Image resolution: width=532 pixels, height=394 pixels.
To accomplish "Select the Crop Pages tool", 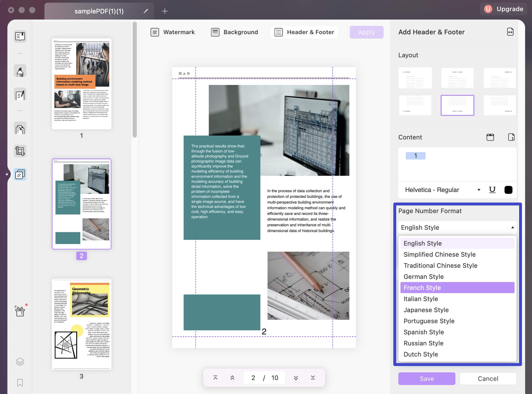I will tap(20, 151).
